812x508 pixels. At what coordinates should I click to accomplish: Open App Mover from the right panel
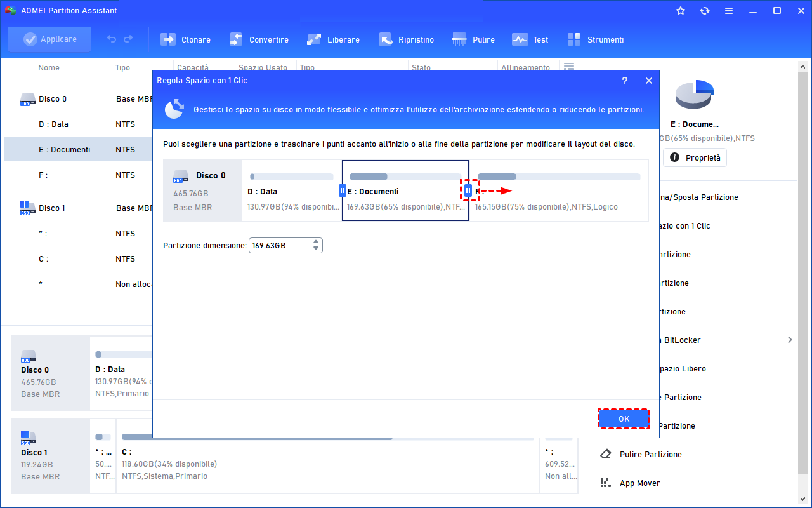pos(640,483)
